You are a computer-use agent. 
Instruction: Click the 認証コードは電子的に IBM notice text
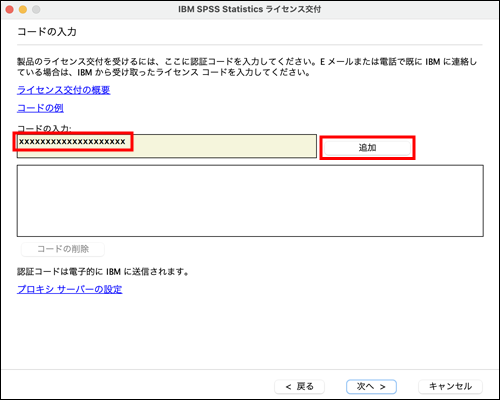[x=103, y=272]
